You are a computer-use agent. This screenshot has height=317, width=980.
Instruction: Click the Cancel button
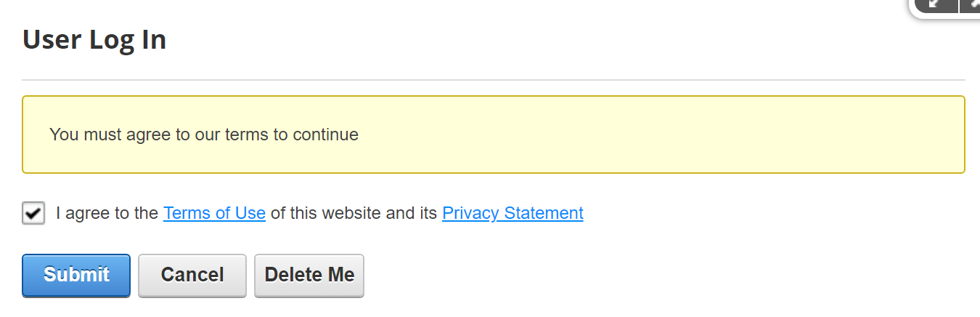[x=192, y=275]
